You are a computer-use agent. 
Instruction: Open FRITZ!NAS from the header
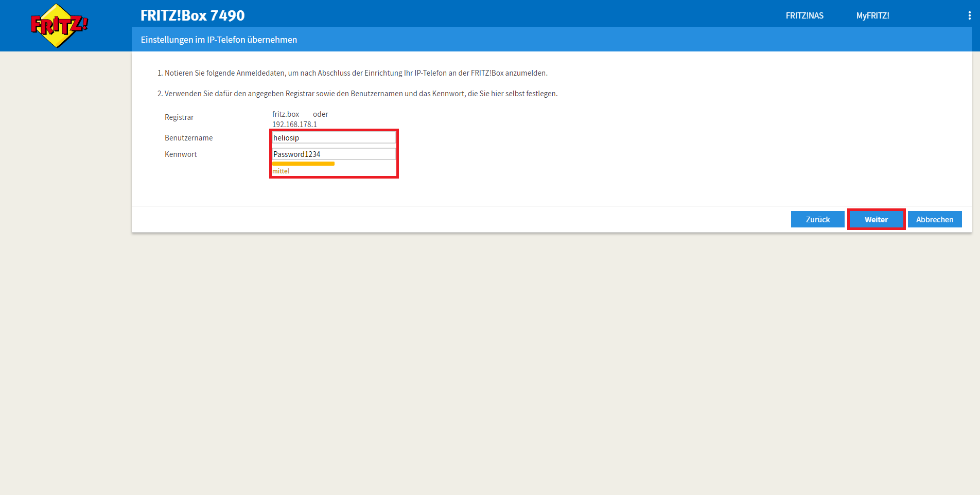click(x=804, y=16)
